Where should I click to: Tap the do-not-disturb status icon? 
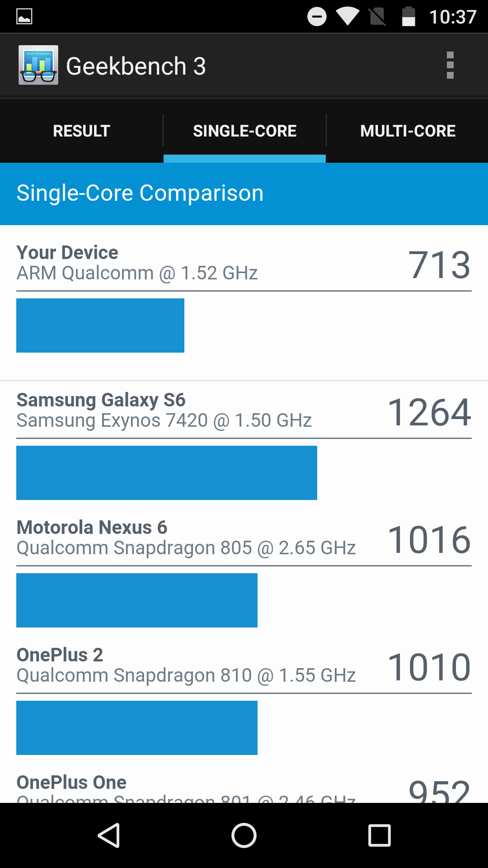coord(317,17)
